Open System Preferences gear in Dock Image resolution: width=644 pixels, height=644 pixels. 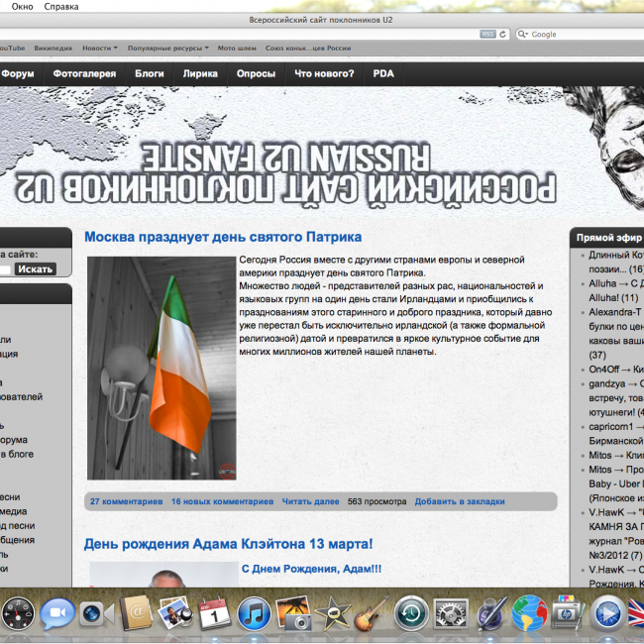point(451,614)
